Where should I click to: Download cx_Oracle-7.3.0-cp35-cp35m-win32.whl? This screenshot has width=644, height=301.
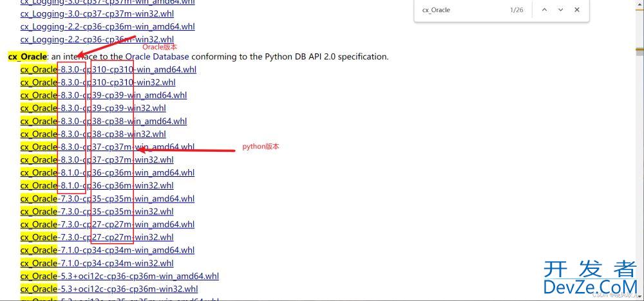(x=97, y=212)
